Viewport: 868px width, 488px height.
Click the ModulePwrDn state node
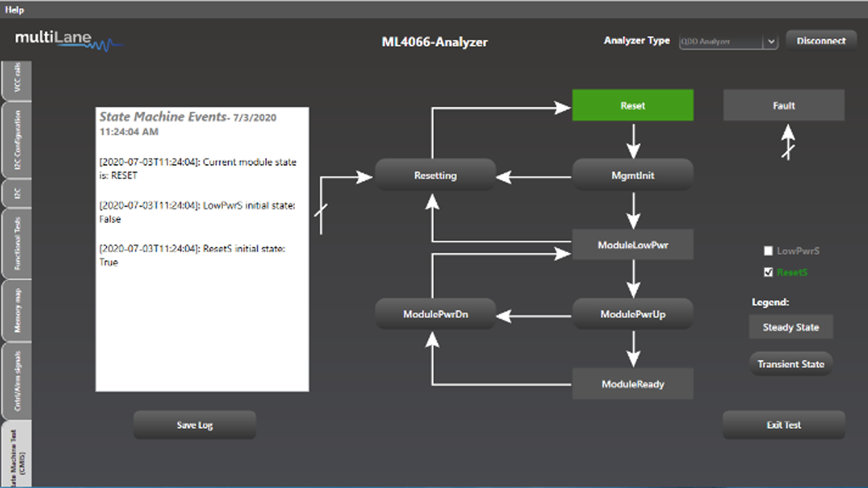435,314
